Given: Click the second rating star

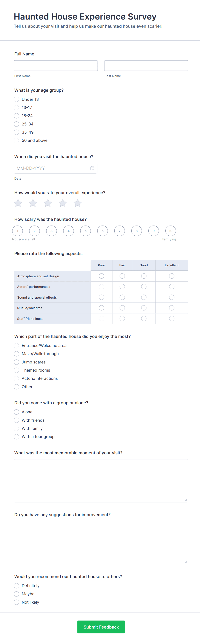Looking at the screenshot, I should [33, 203].
